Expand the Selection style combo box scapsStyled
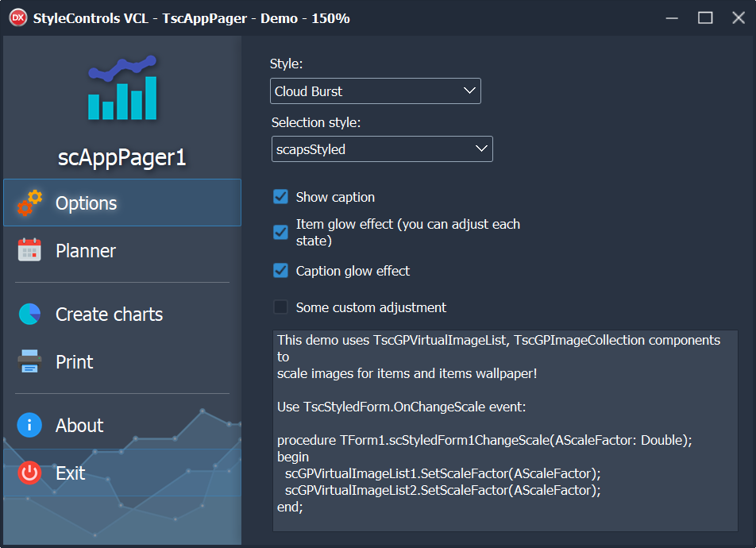Screen dimensions: 756x548 point(382,149)
